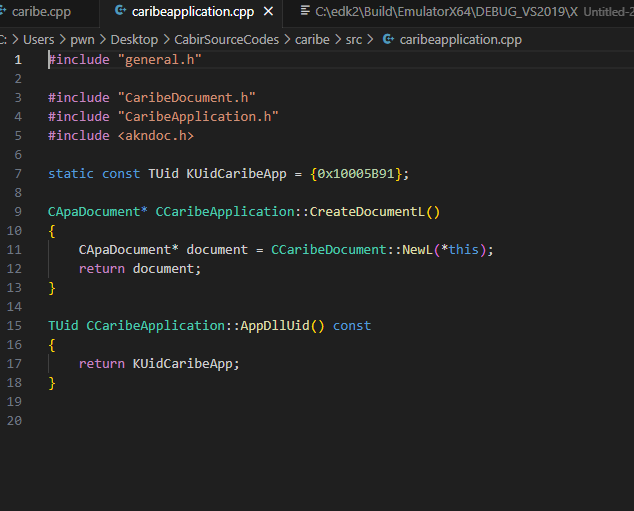Click line number 15 in gutter
Screen dimensions: 634x511
[14, 326]
